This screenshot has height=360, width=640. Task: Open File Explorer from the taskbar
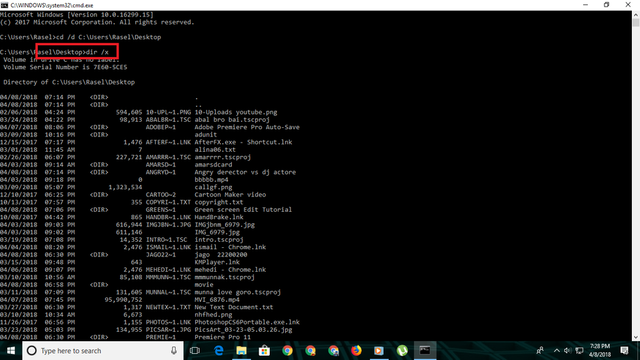click(242, 351)
